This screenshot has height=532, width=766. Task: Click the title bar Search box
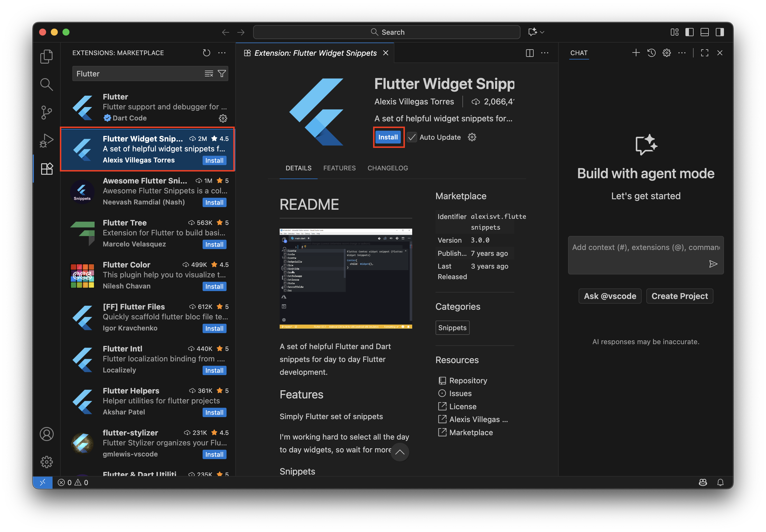click(387, 32)
